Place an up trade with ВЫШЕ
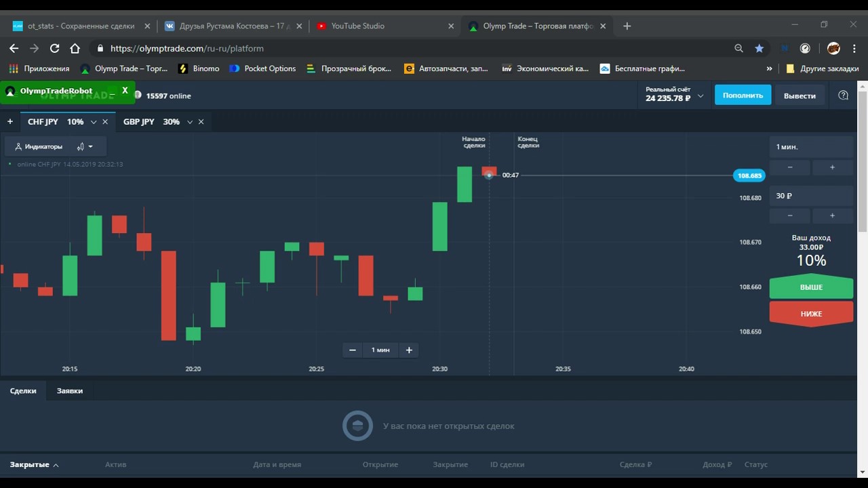 (x=811, y=287)
